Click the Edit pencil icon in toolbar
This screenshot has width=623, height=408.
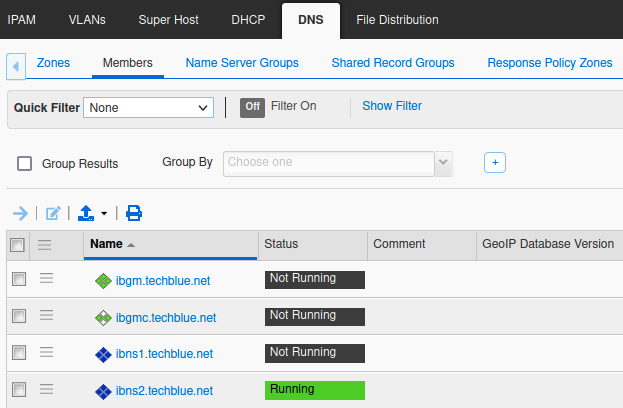coord(54,213)
